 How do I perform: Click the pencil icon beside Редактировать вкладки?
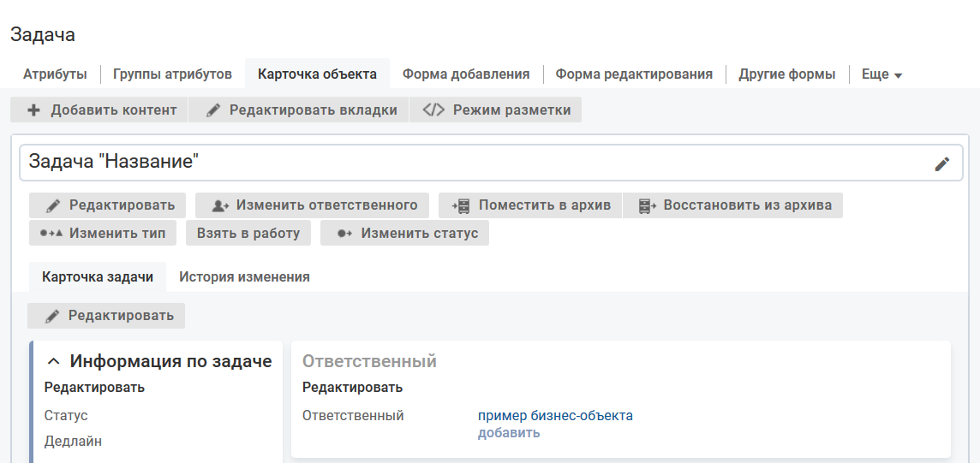pos(213,110)
